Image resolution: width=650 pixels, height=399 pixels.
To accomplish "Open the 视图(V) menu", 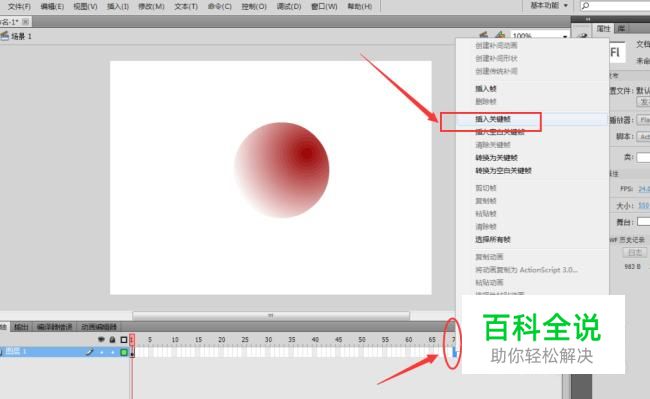I will pos(85,7).
